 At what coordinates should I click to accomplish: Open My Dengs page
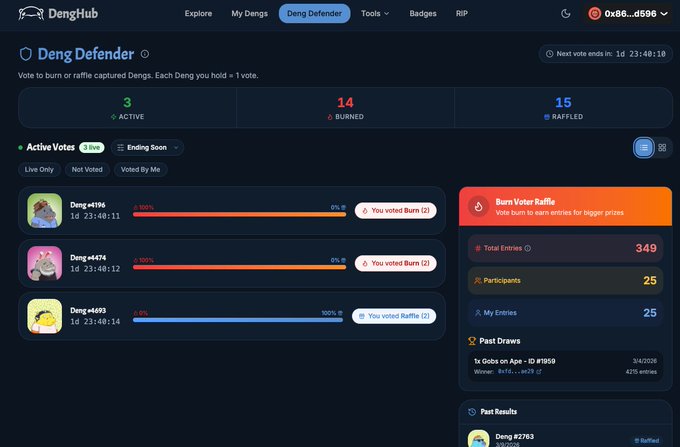(x=249, y=13)
